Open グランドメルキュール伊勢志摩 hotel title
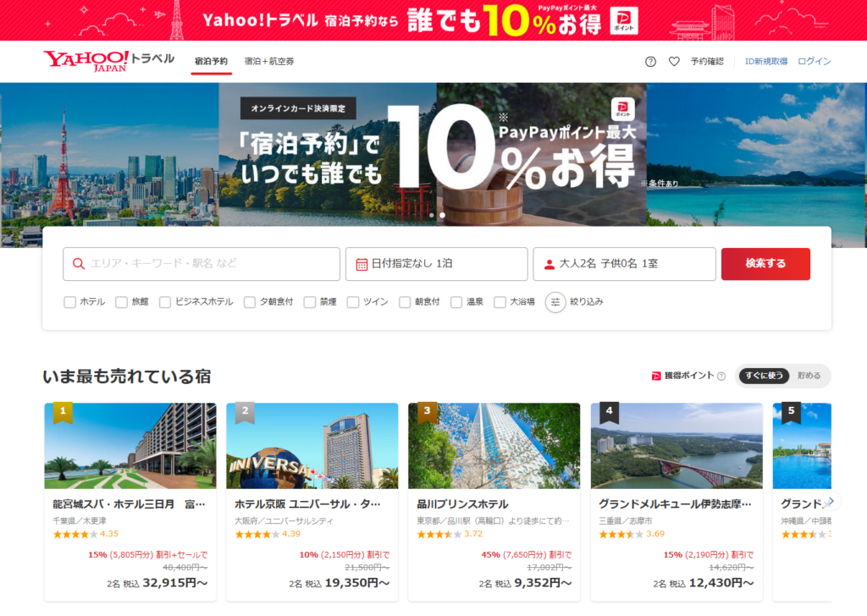The image size is (867, 616). tap(675, 504)
